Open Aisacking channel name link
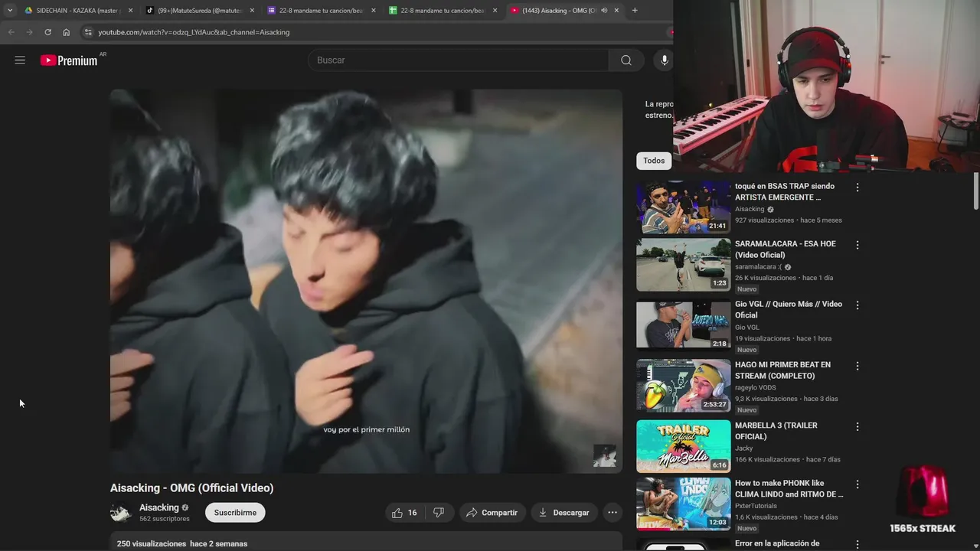This screenshot has width=980, height=551. tap(159, 507)
